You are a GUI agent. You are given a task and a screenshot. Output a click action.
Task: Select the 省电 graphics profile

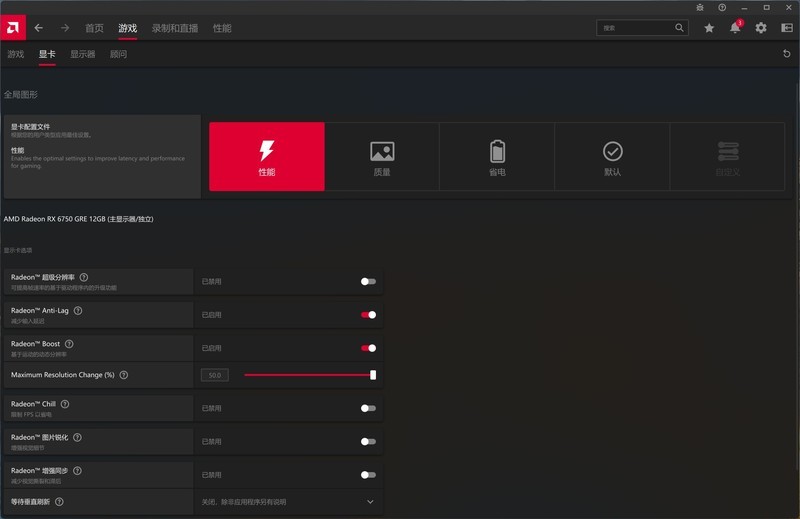click(497, 157)
